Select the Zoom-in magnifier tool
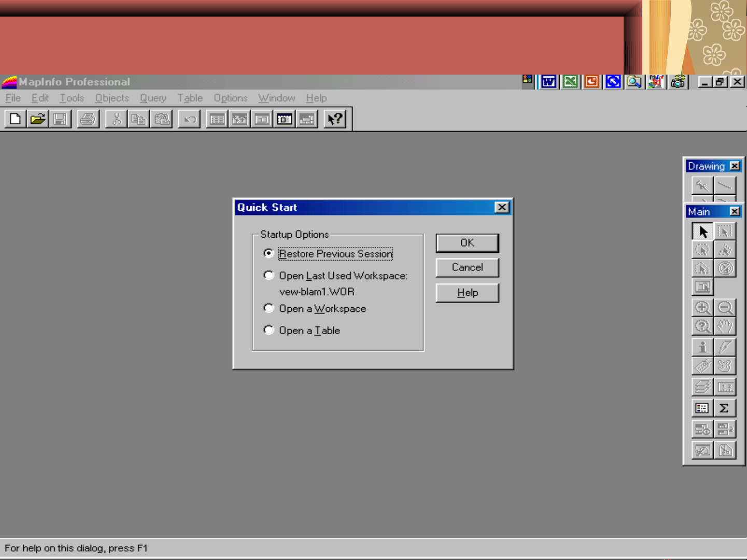Image resolution: width=747 pixels, height=560 pixels. (702, 308)
